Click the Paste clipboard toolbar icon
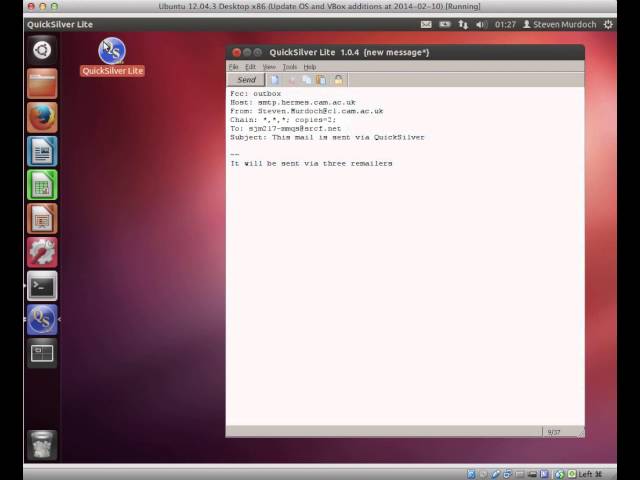 click(322, 80)
